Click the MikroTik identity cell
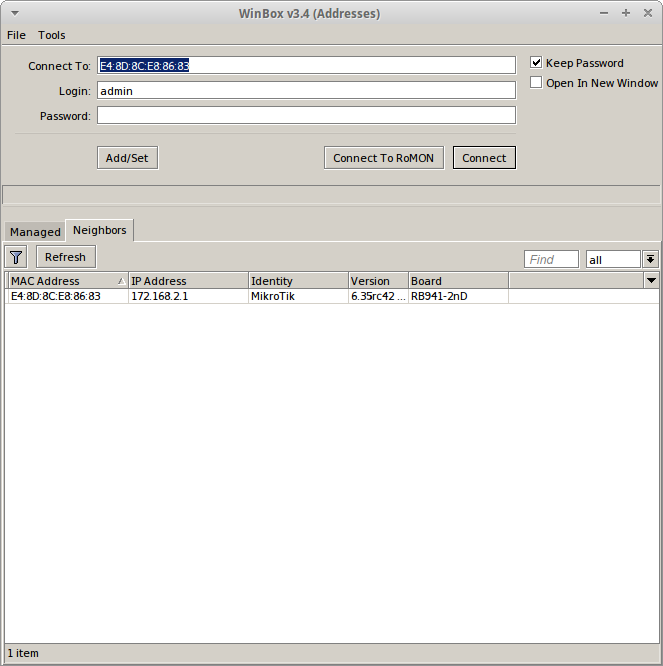This screenshot has height=666, width=663. (298, 296)
